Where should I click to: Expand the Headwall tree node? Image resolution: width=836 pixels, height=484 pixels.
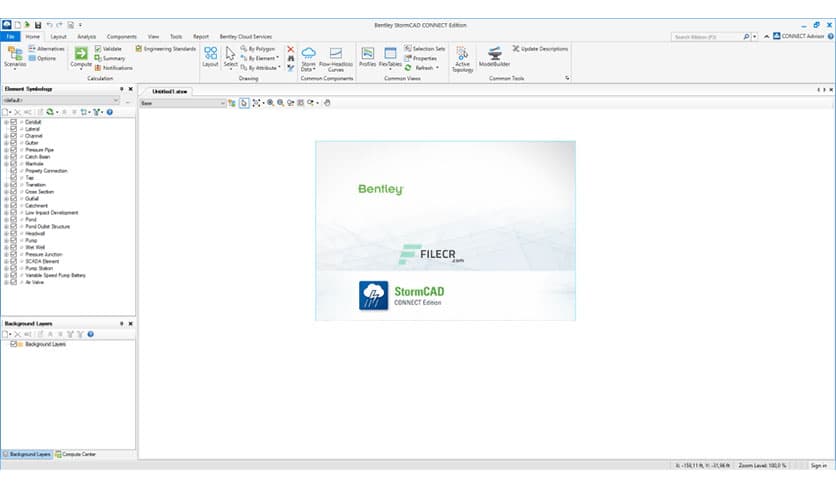point(6,233)
